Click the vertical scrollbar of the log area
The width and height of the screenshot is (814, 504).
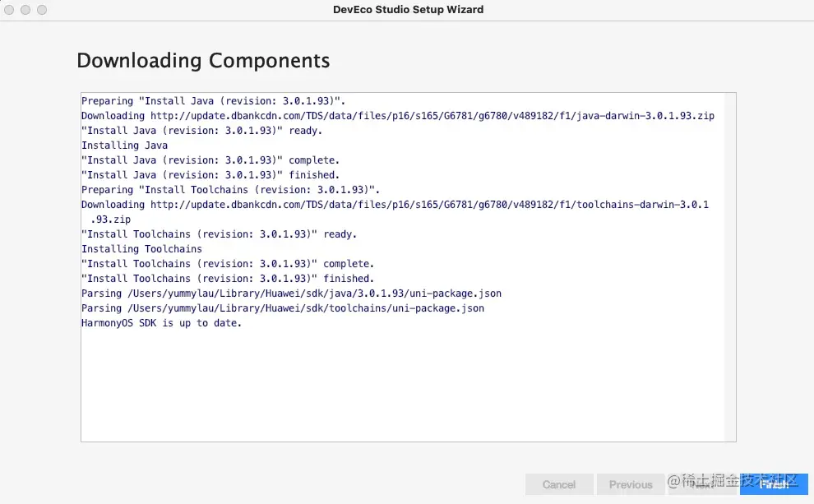730,267
